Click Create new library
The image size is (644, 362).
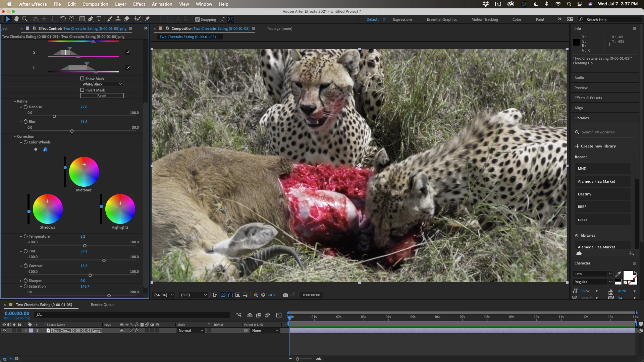tap(595, 146)
